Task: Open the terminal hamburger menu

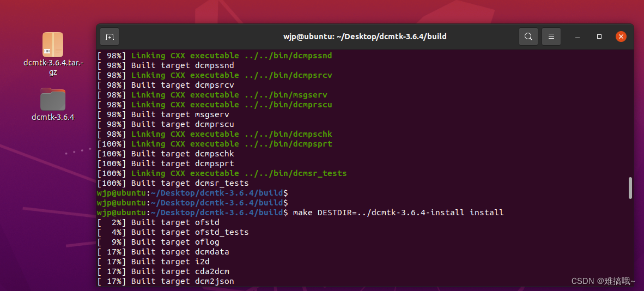Action: [x=551, y=37]
